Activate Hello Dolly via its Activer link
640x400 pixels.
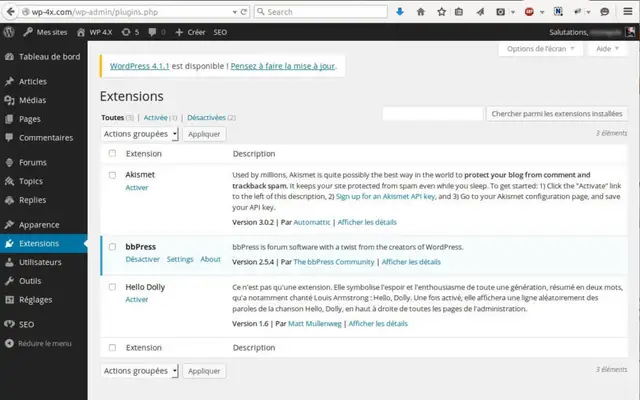137,300
